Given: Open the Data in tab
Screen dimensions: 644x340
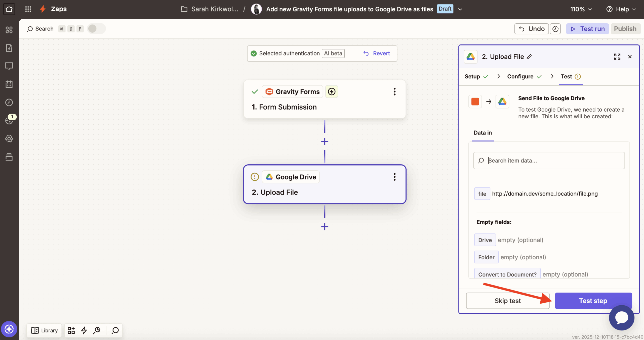Looking at the screenshot, I should coord(482,133).
